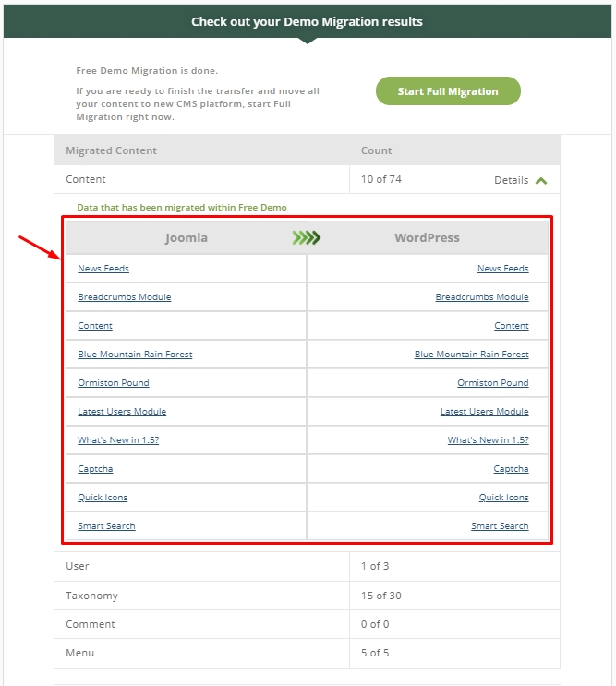Viewport: 616px width, 686px height.
Task: Open Joomla News Feeds link
Action: click(x=103, y=268)
